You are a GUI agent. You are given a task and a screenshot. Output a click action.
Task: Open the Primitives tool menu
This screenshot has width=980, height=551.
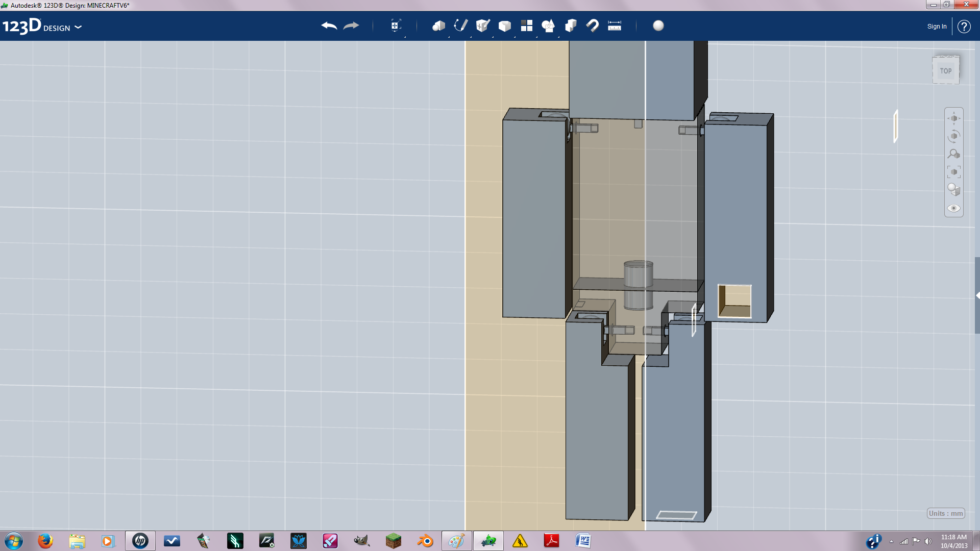tap(438, 26)
